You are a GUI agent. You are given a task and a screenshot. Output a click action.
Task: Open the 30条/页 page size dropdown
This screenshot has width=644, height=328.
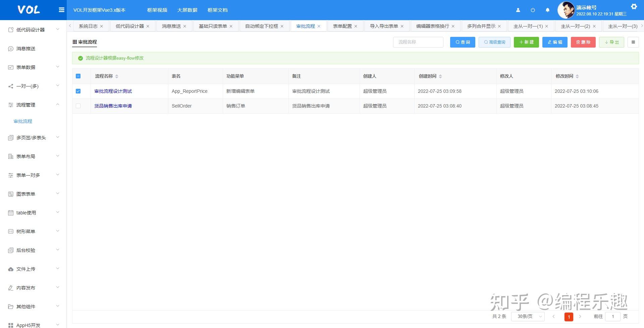pyautogui.click(x=527, y=316)
